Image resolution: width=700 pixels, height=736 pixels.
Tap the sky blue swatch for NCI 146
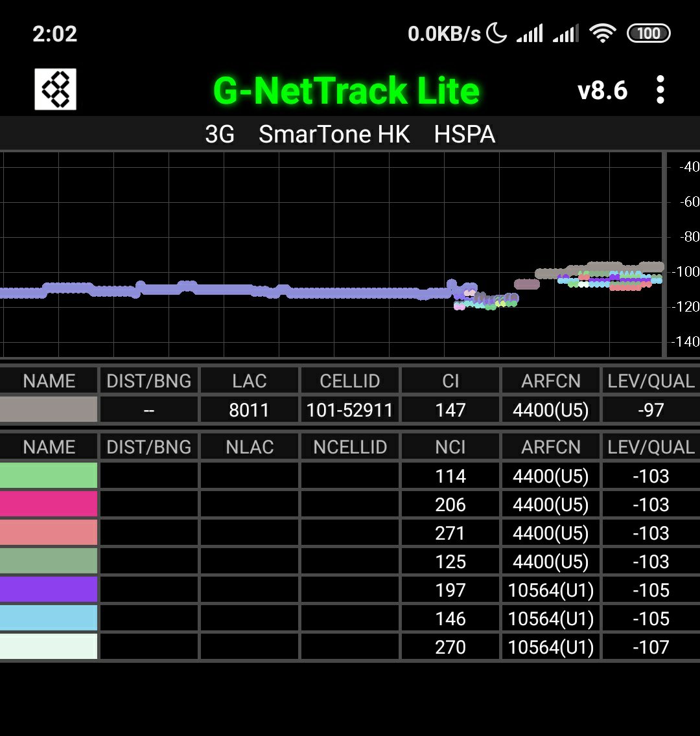pyautogui.click(x=49, y=618)
